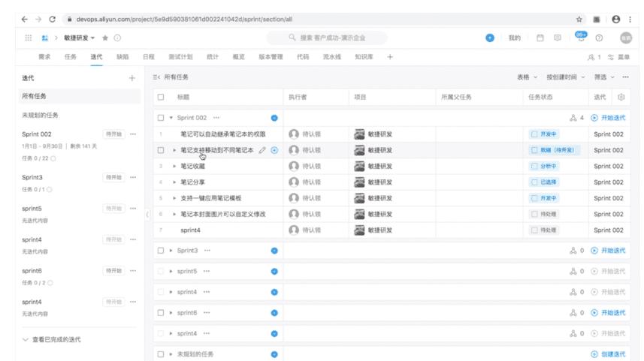Expand the Sprint3 group

(x=171, y=250)
